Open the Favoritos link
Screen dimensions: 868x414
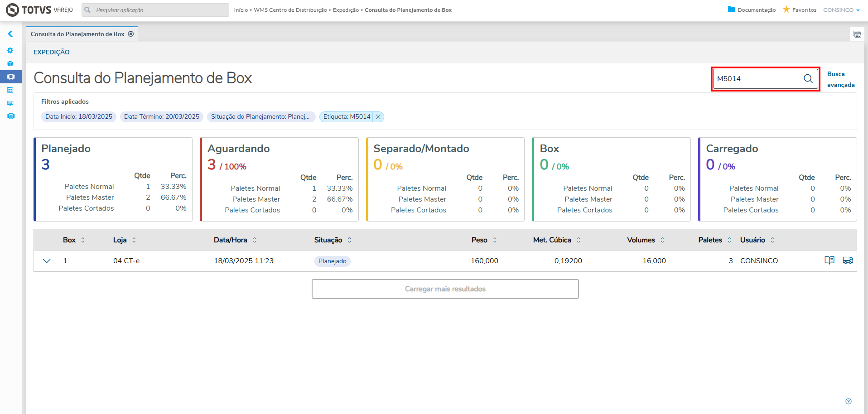(804, 10)
